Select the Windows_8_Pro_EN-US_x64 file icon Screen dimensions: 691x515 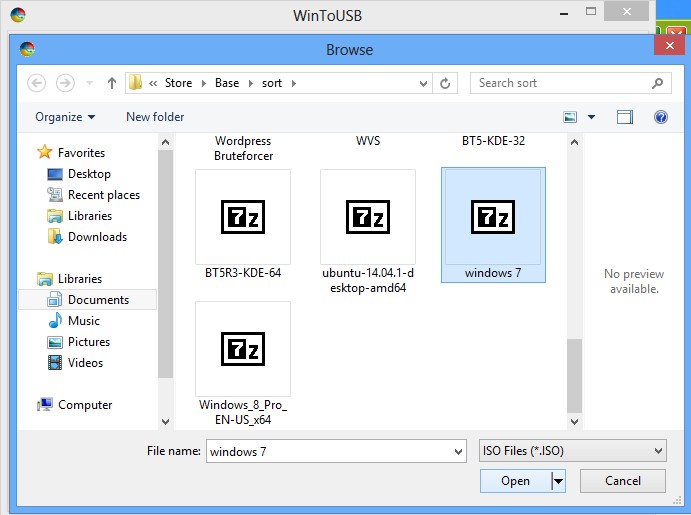point(243,349)
